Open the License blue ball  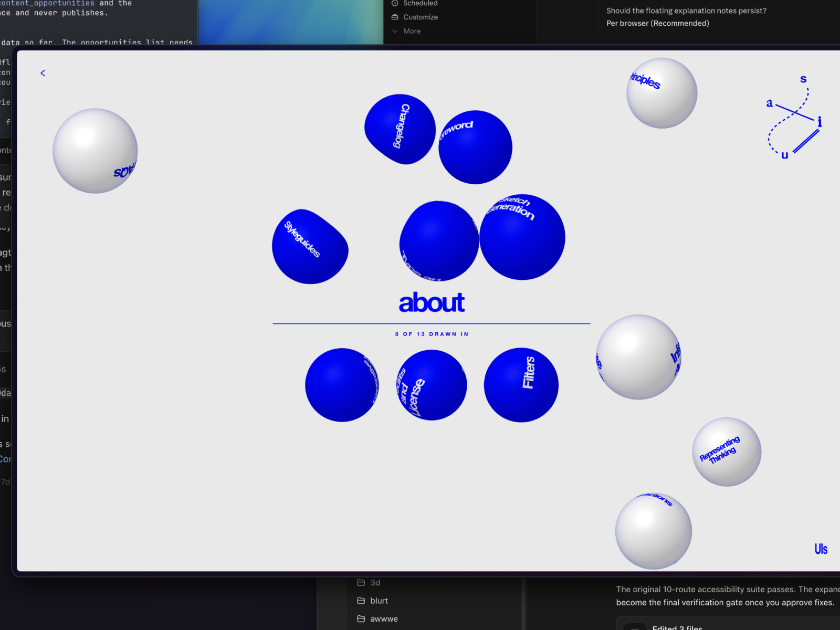click(431, 385)
